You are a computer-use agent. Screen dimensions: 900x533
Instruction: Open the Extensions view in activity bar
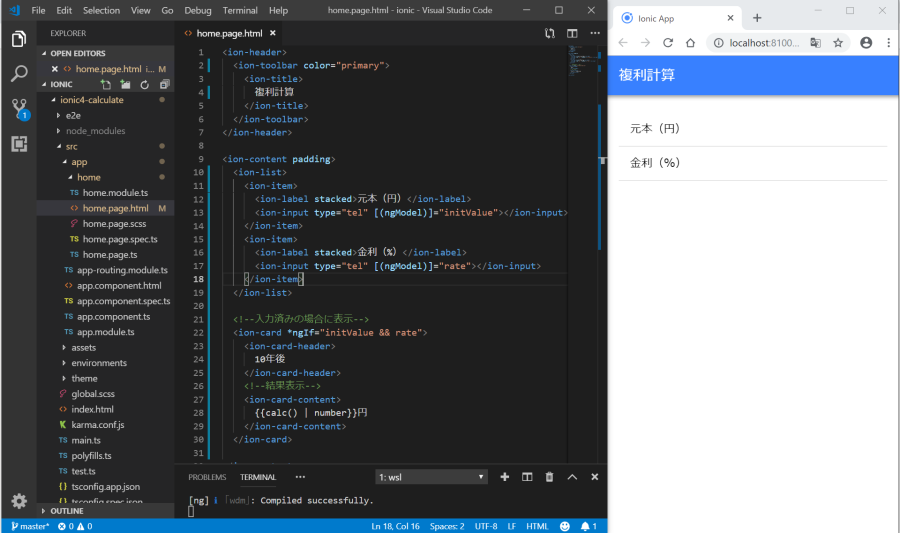pos(18,143)
